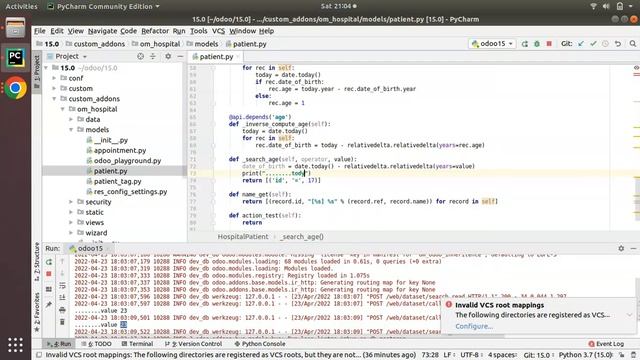This screenshot has width=640, height=360.
Task: Open the 6: TODO tool window
Action: [x=96, y=344]
